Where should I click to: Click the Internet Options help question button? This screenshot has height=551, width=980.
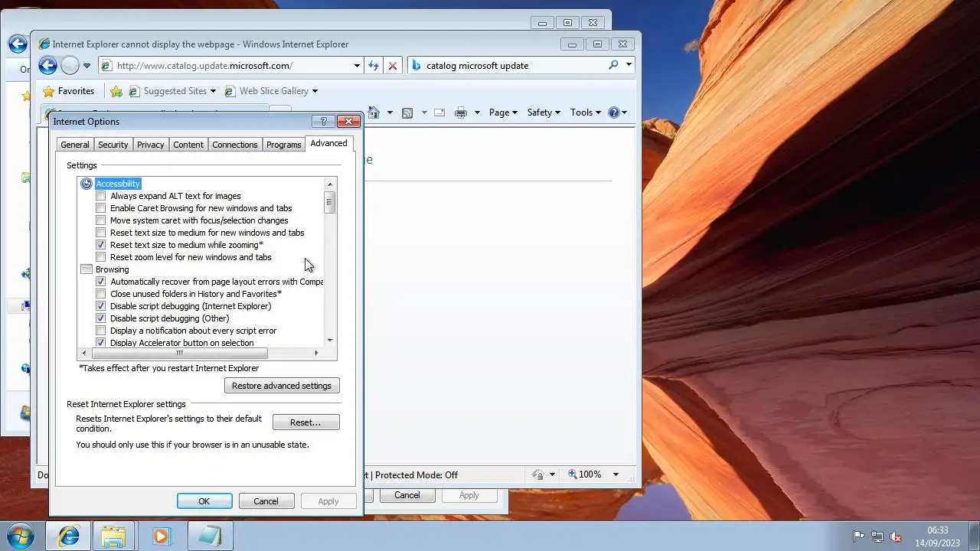[323, 122]
